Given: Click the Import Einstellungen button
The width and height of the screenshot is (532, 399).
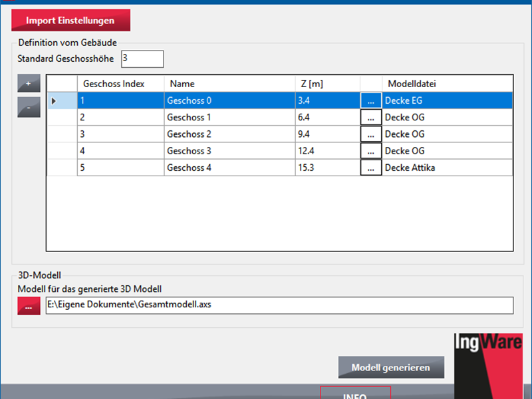Looking at the screenshot, I should [x=70, y=21].
